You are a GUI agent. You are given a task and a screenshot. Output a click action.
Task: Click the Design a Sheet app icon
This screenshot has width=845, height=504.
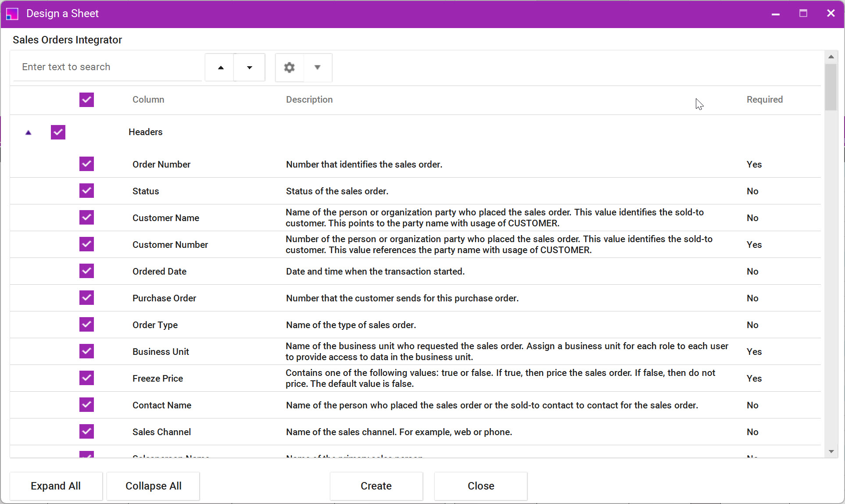click(x=12, y=14)
